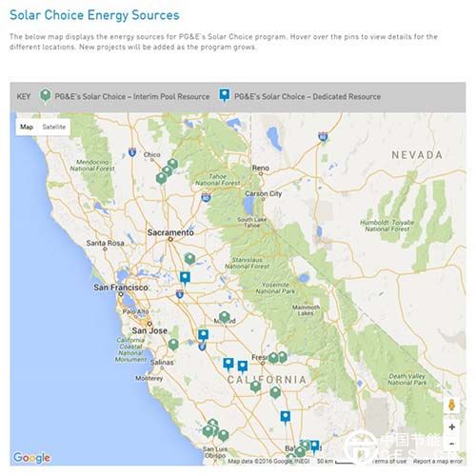This screenshot has height=476, width=476.
Task: Click the blue dedicated resource pin south of Sacramento
Action: point(185,278)
